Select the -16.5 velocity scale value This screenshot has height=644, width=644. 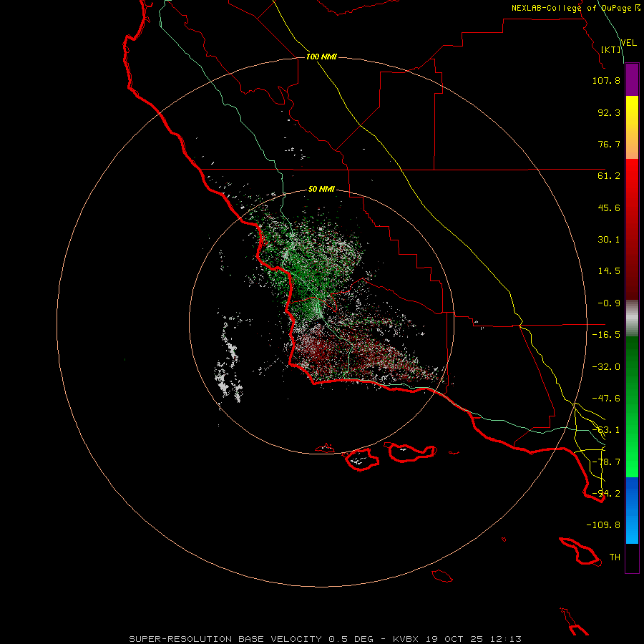606,335
